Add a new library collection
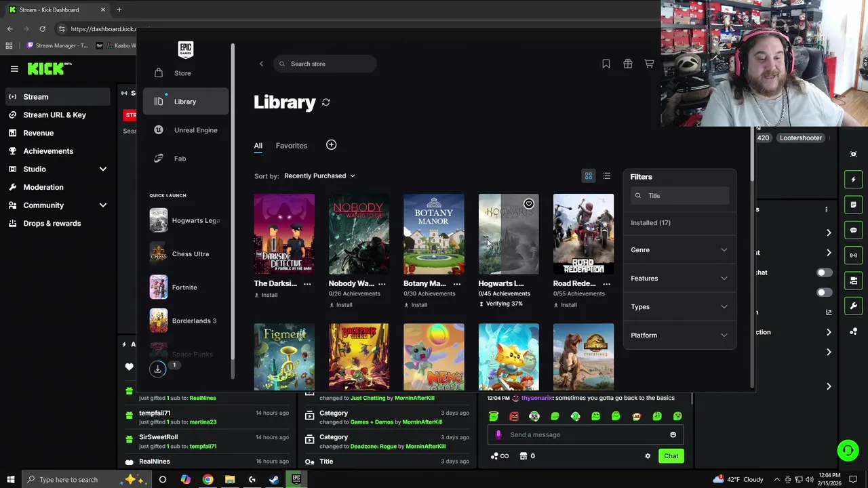This screenshot has height=488, width=868. (331, 145)
